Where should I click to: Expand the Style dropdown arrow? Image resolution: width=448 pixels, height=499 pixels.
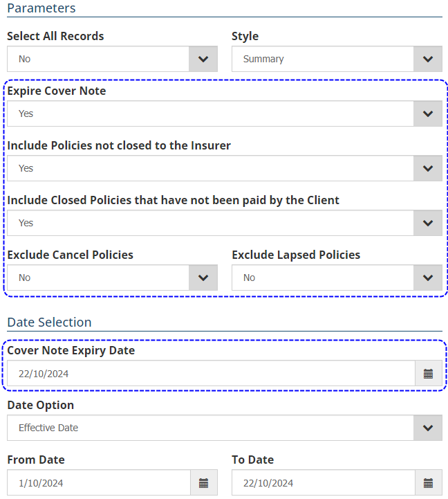coord(428,59)
